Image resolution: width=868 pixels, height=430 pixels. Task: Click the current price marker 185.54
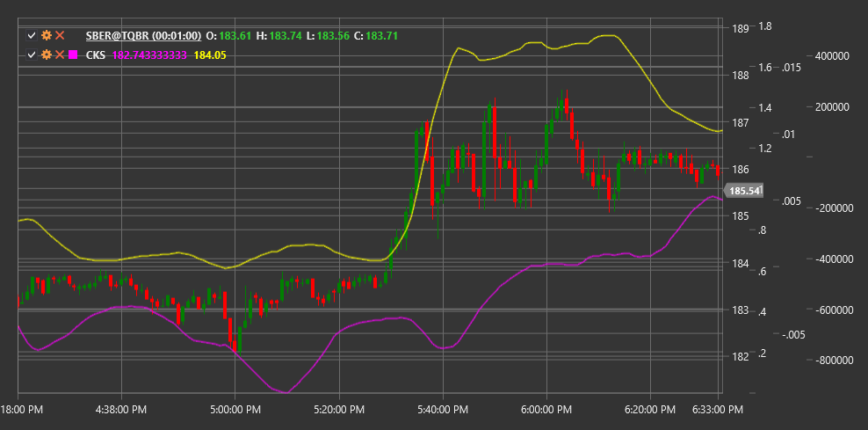tap(744, 191)
